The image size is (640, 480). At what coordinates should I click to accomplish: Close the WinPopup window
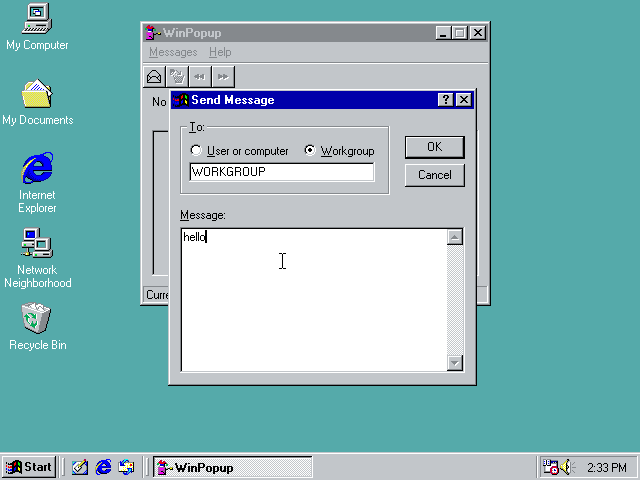pos(478,33)
